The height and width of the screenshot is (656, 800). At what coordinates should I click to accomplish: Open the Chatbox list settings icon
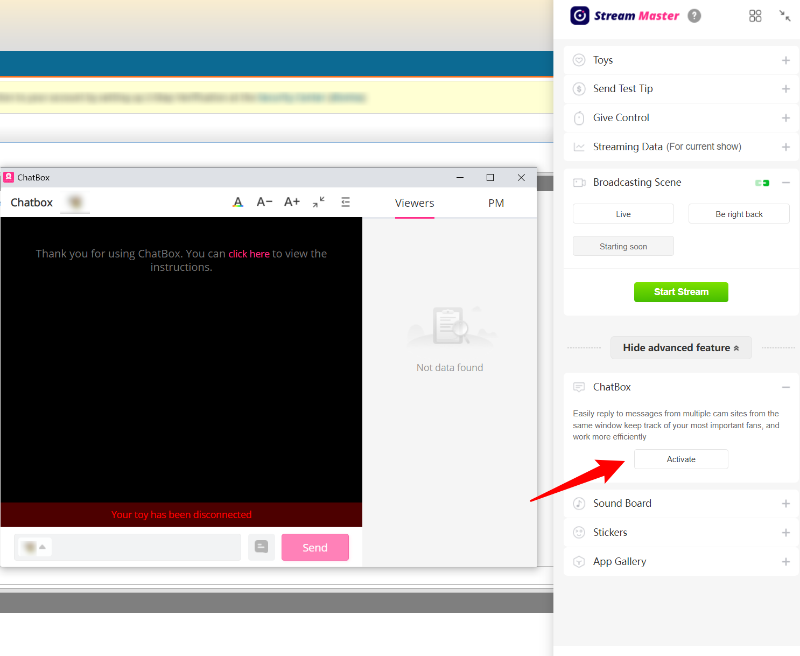[345, 202]
